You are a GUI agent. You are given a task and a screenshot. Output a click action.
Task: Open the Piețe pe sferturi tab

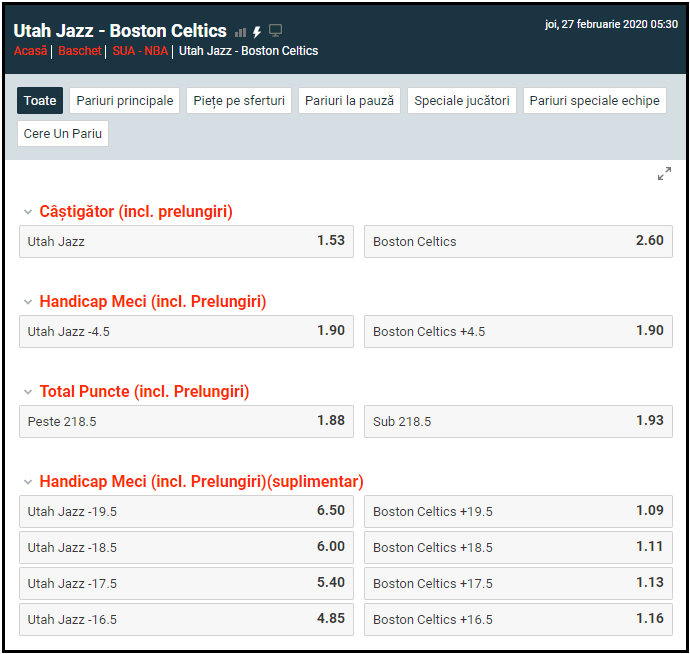pyautogui.click(x=239, y=101)
